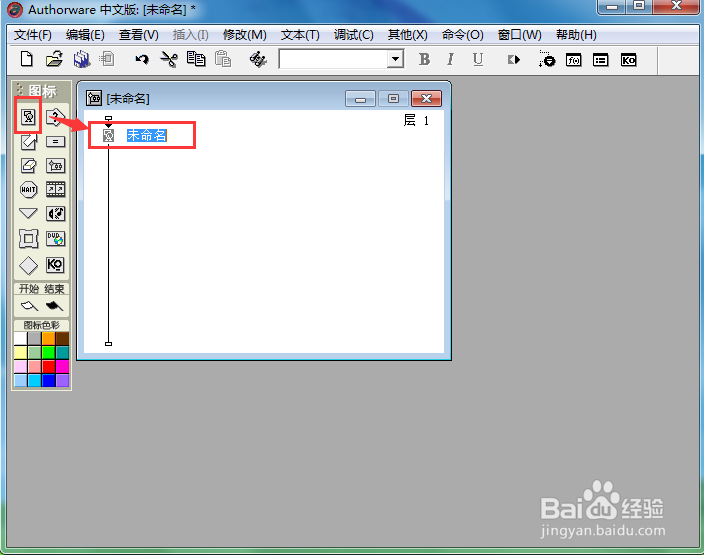The height and width of the screenshot is (555, 704).
Task: Select the Sound icon in the palette
Action: 55,213
